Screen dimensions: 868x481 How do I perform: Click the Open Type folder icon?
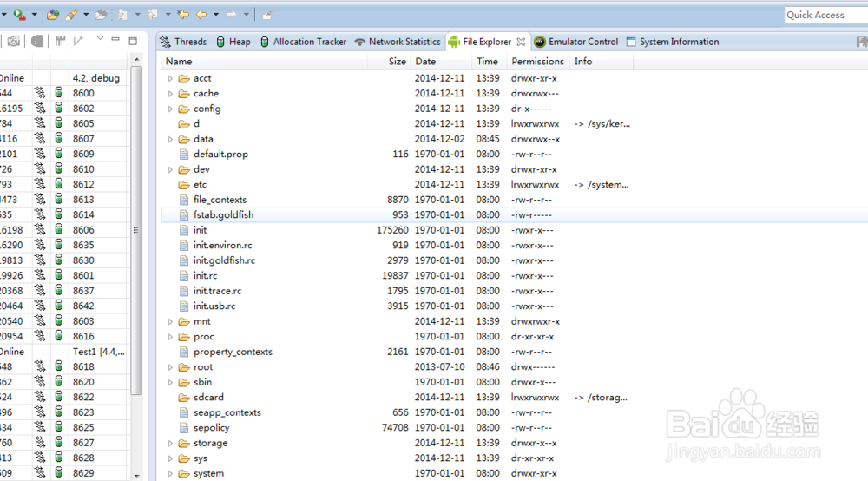53,15
